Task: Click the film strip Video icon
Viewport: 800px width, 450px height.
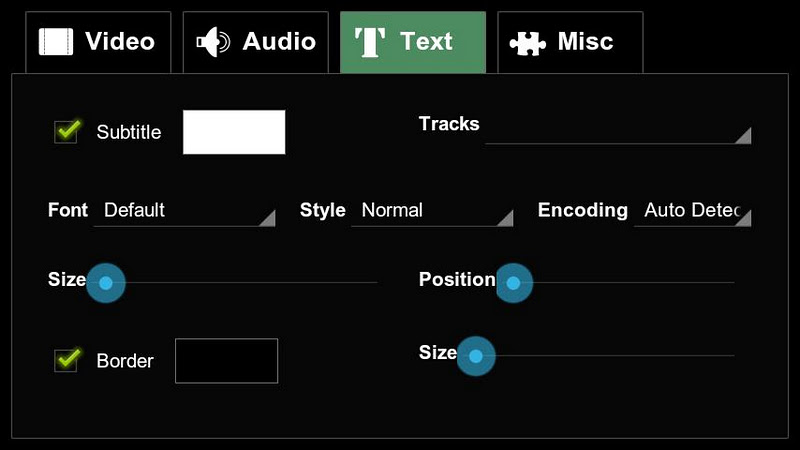Action: click(x=56, y=42)
